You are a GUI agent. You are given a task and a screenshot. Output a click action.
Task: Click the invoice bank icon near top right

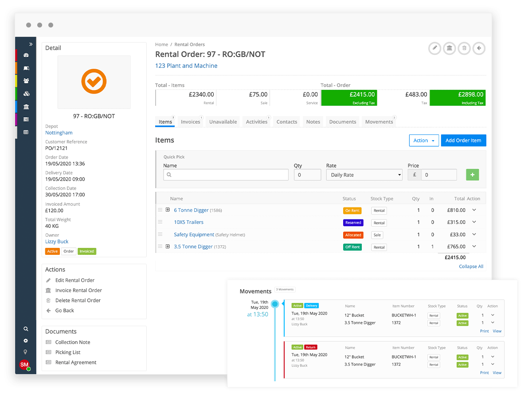click(x=449, y=48)
